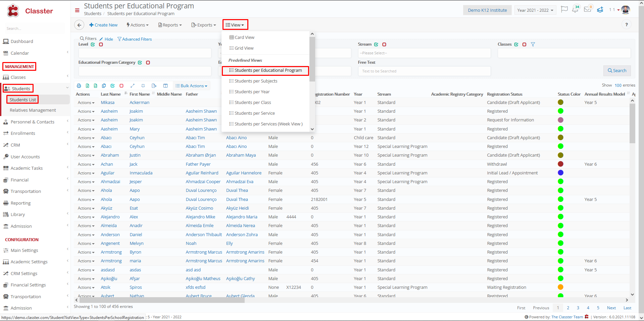Deselect all rows using red square toolbar icon
This screenshot has width=644, height=321.
pyautogui.click(x=121, y=86)
